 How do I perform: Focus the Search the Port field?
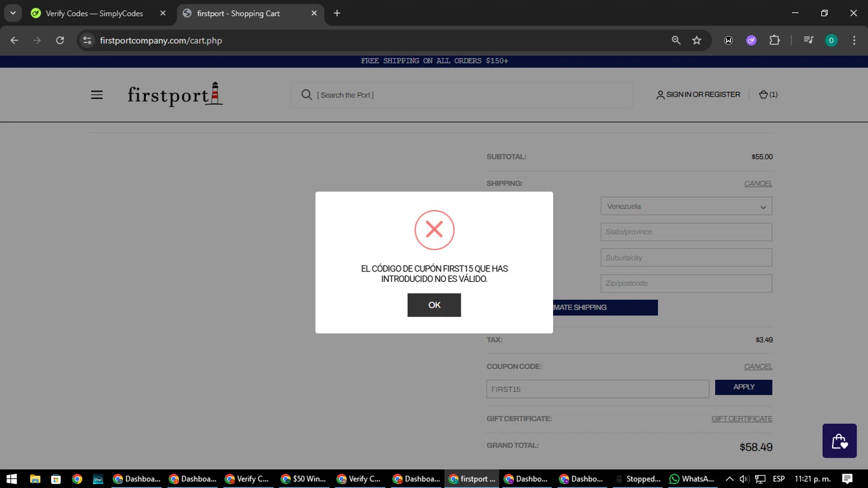coord(462,95)
